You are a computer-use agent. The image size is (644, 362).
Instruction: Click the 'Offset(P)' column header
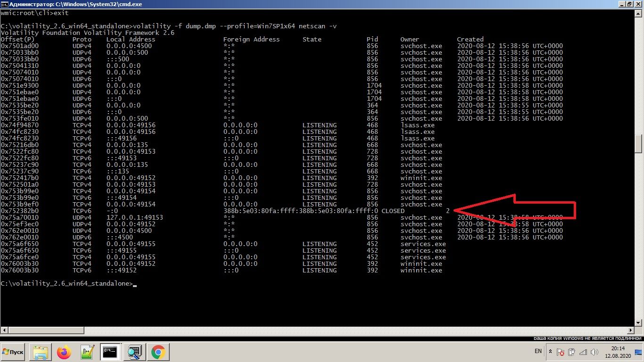coord(18,39)
